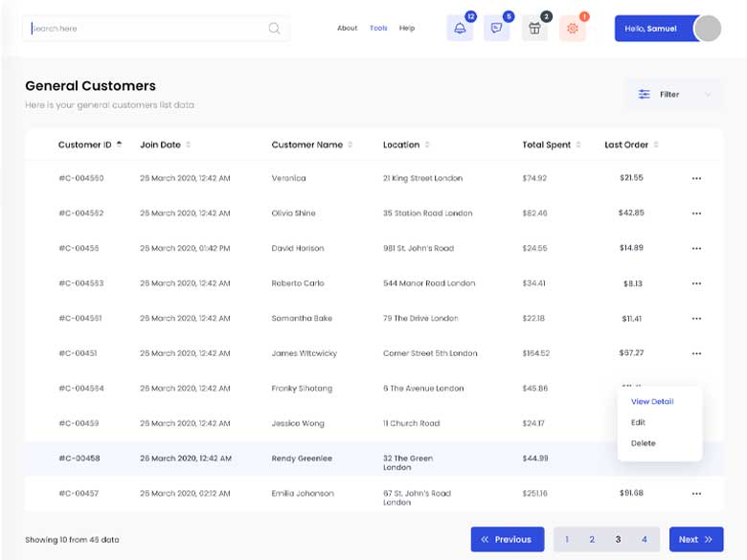Click customer ID #C-00459
This screenshot has height=560, width=747.
click(79, 423)
